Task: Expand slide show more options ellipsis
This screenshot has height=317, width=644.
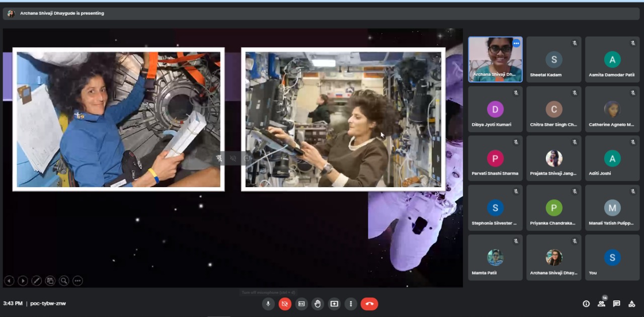Action: click(77, 281)
